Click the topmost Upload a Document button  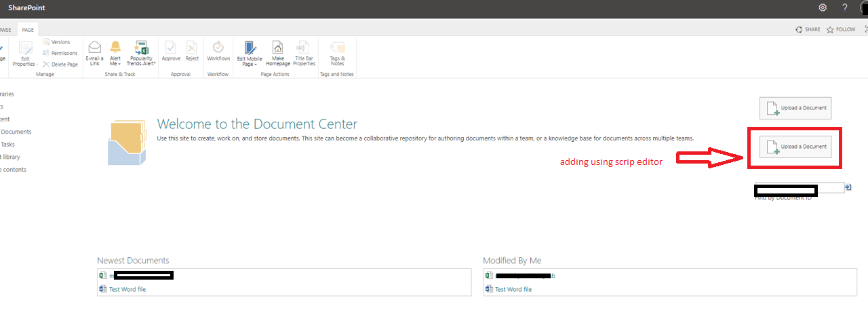pyautogui.click(x=795, y=108)
